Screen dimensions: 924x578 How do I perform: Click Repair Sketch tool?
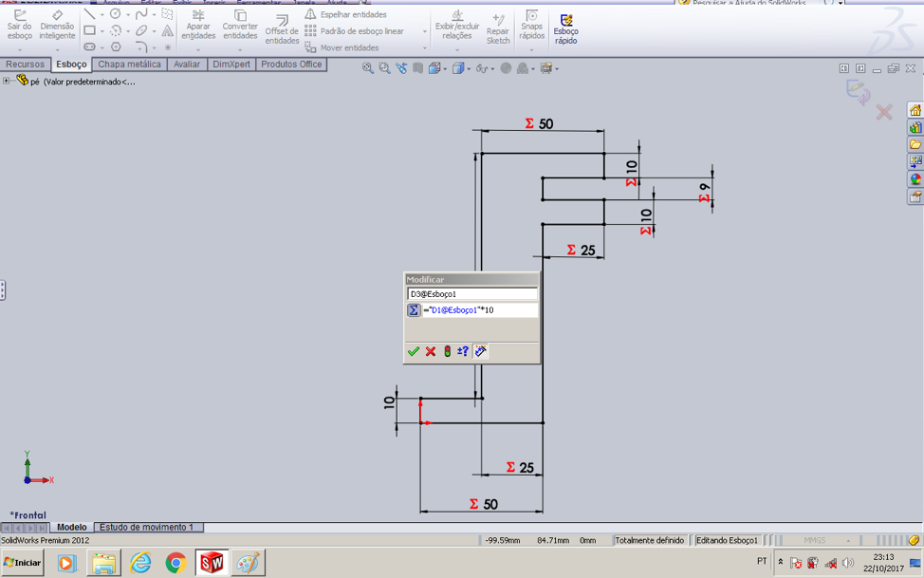(x=498, y=28)
